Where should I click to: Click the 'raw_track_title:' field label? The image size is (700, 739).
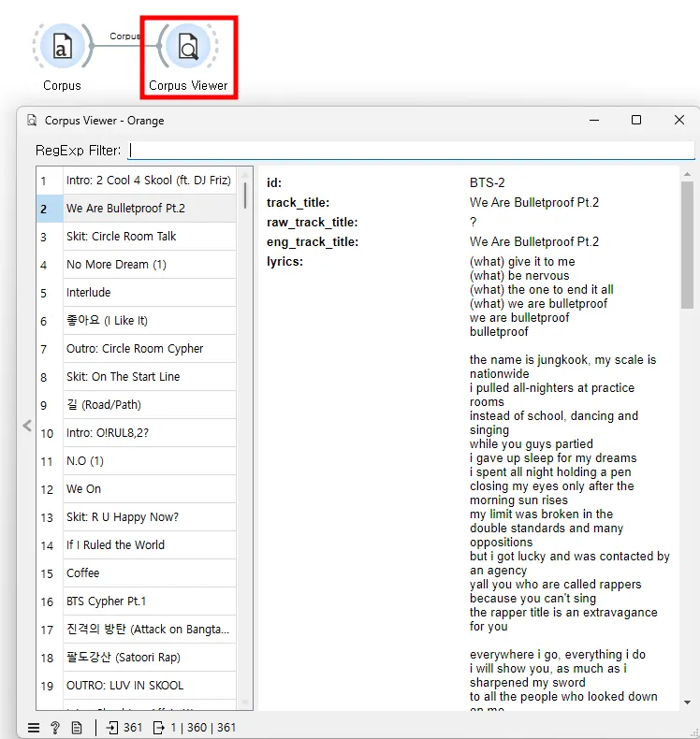click(312, 223)
